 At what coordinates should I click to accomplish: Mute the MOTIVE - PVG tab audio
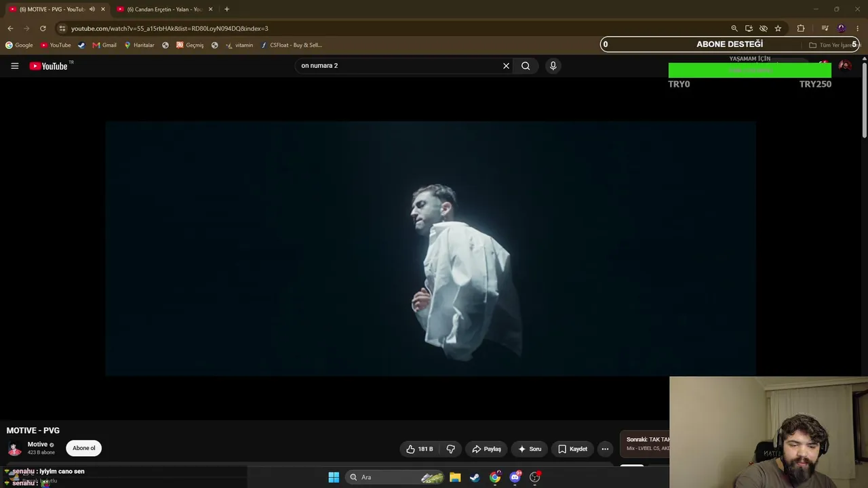(92, 9)
